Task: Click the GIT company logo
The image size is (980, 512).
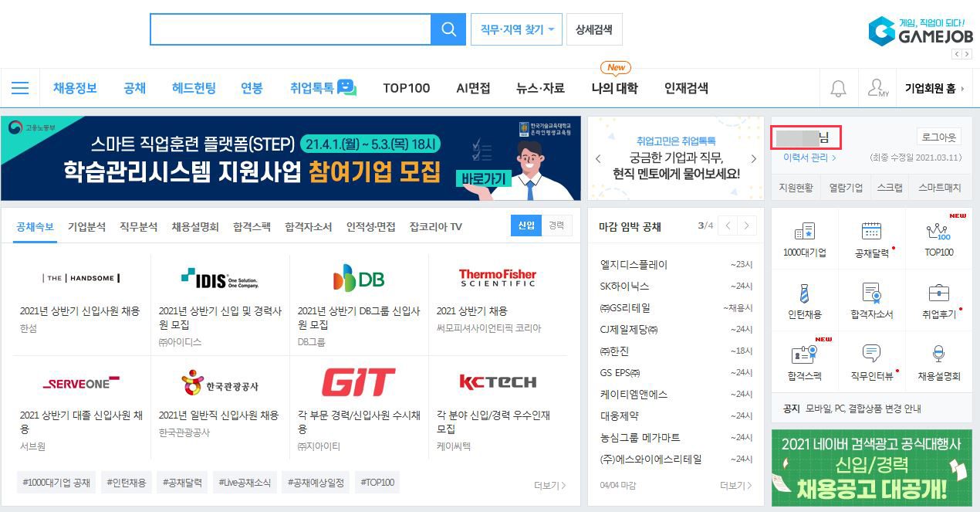Action: click(359, 382)
